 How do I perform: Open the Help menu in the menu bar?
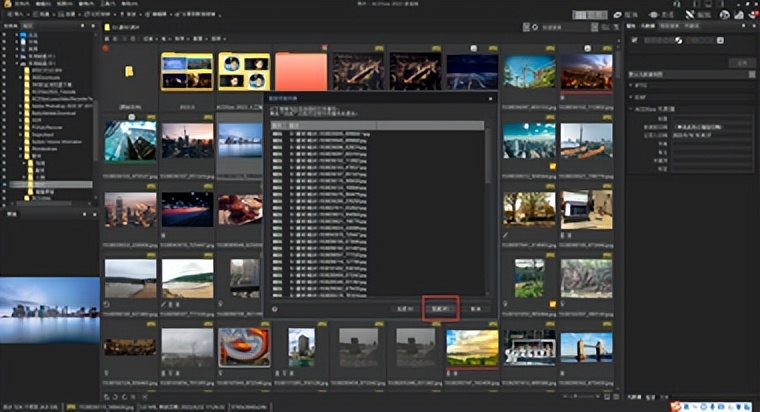(129, 4)
